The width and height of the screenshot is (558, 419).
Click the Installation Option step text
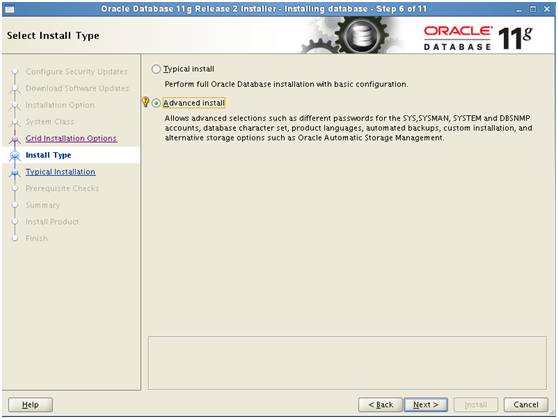coord(60,105)
